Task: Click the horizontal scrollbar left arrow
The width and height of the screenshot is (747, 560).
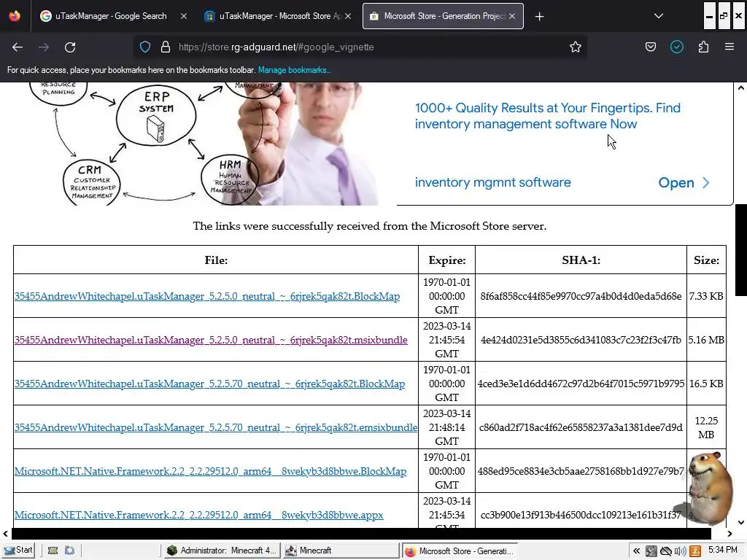Action: tap(6, 534)
